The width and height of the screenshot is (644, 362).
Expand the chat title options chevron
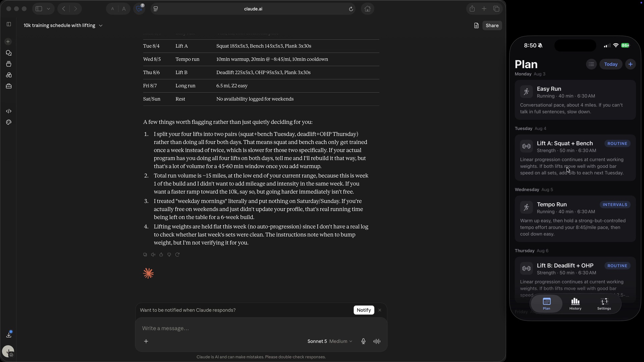pos(101,25)
